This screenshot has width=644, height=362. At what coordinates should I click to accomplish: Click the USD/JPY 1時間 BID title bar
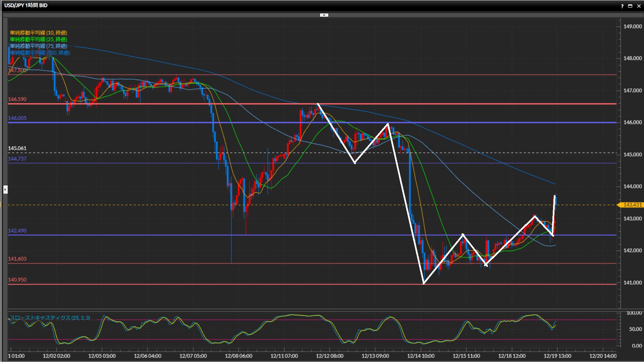pos(26,5)
